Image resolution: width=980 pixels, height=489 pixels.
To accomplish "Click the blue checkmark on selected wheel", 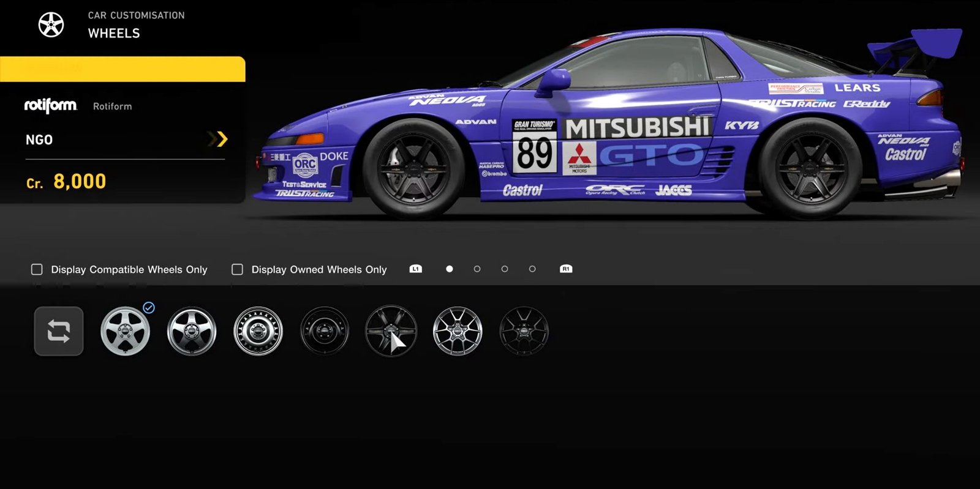I will [149, 307].
